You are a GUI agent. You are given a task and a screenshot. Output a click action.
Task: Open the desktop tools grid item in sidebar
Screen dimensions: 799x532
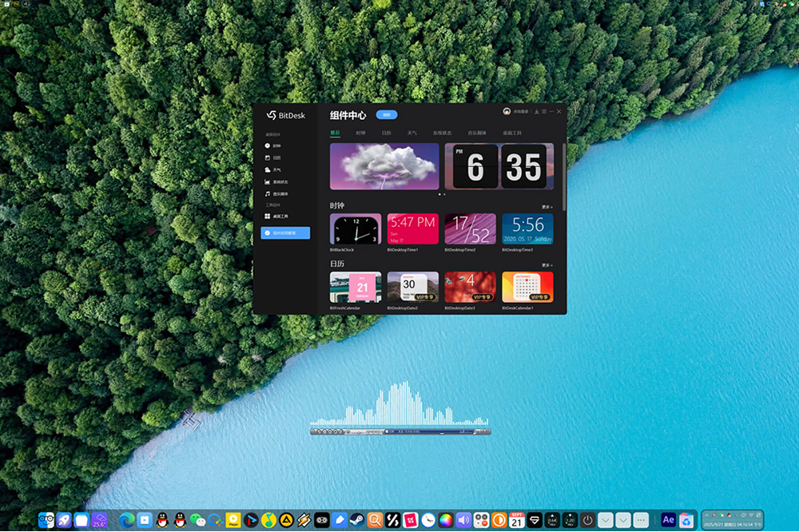276,216
